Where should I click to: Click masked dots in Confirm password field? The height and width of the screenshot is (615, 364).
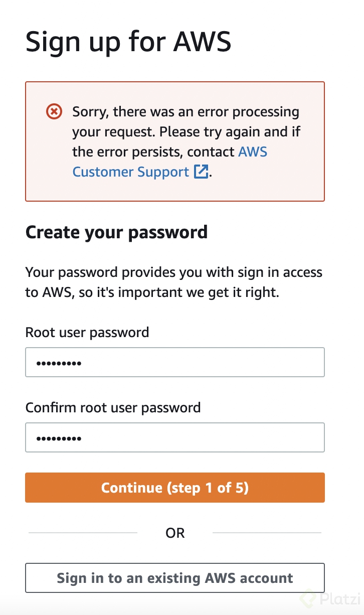pyautogui.click(x=59, y=438)
